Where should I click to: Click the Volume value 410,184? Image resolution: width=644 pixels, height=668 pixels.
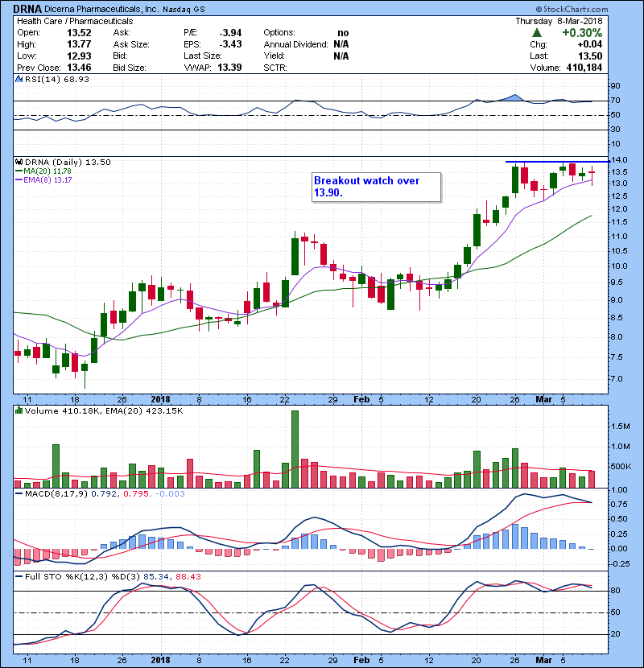[584, 68]
